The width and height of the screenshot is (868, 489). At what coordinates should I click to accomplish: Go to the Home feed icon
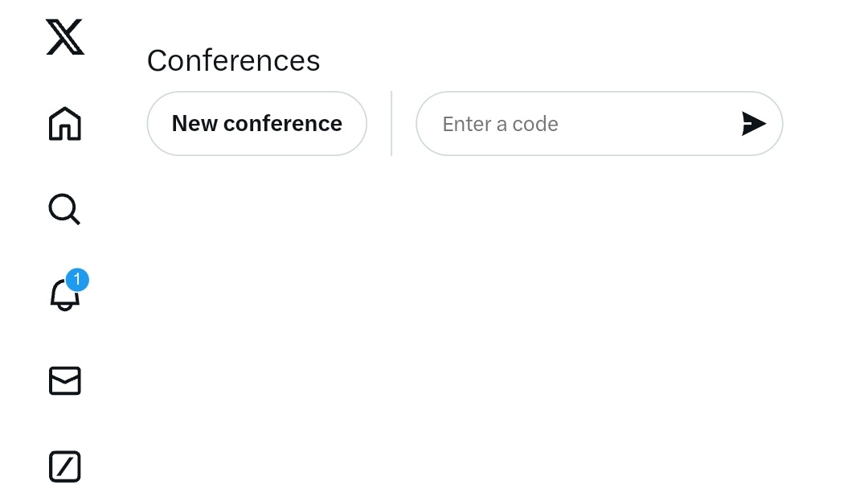(x=65, y=124)
